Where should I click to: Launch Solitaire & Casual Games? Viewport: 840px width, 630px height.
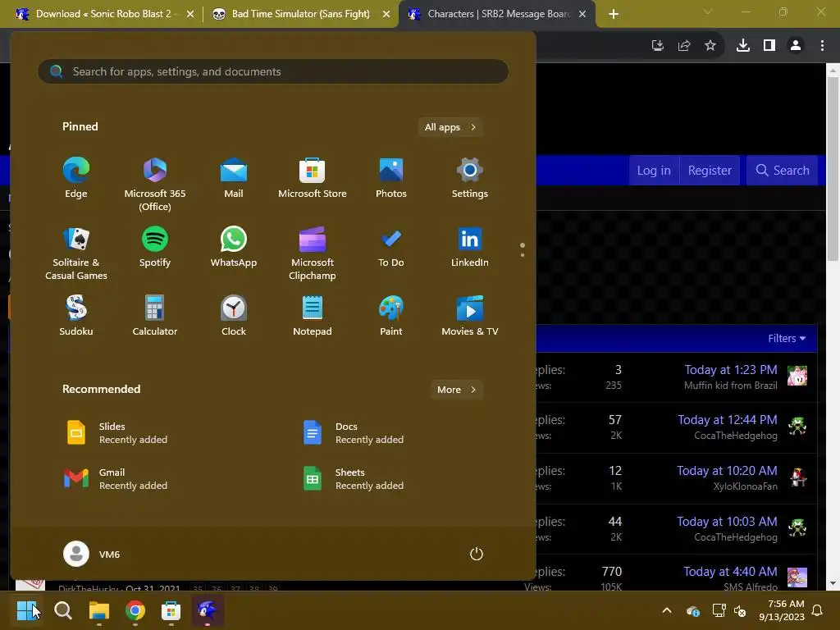pos(76,254)
